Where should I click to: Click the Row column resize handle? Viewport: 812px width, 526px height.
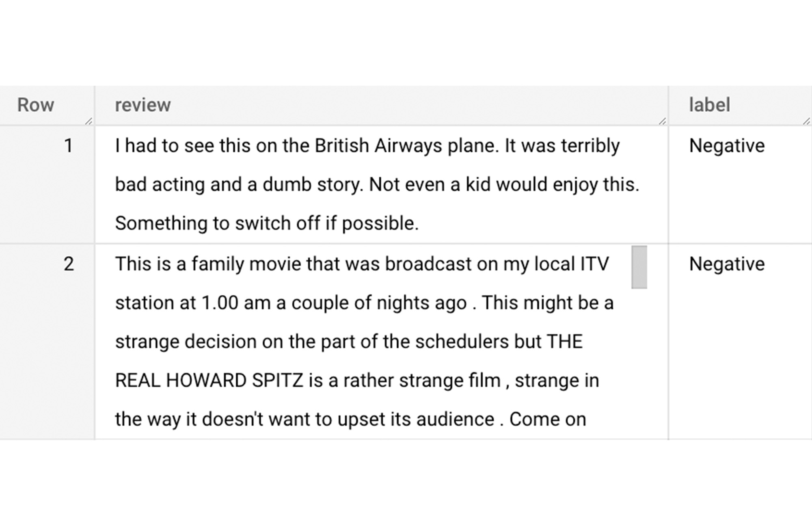point(89,121)
